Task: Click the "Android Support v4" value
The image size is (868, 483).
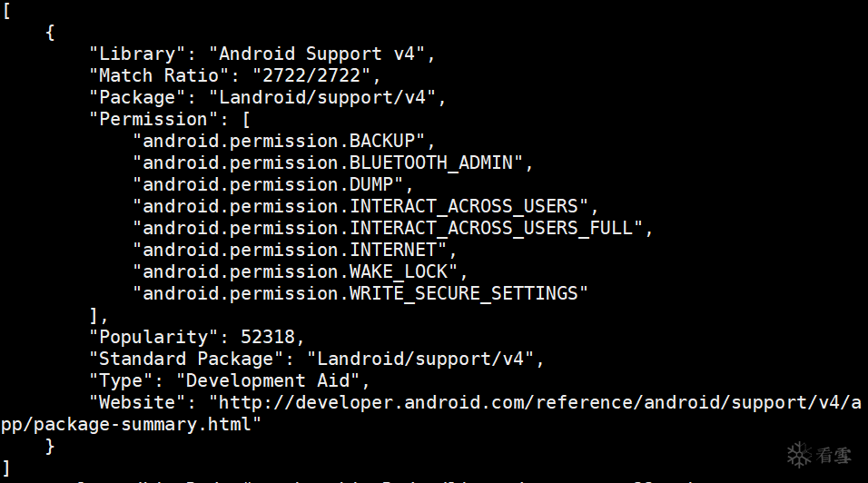Action: click(x=317, y=54)
